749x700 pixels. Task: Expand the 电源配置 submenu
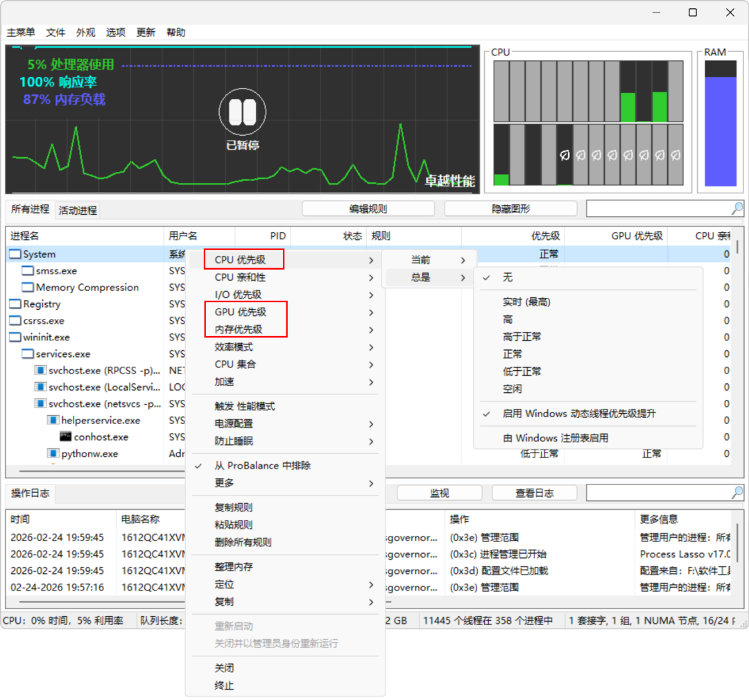point(285,423)
